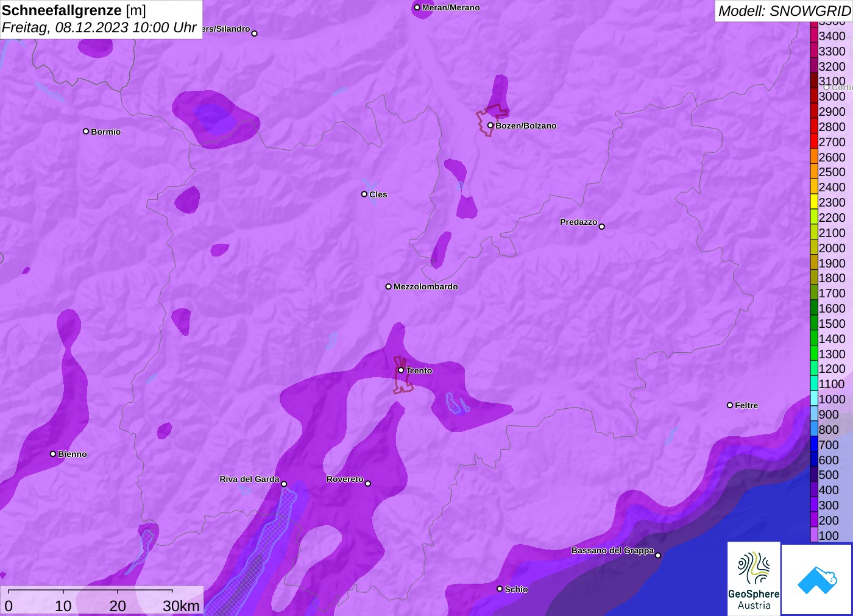Click the Bienno town label

pyautogui.click(x=72, y=454)
